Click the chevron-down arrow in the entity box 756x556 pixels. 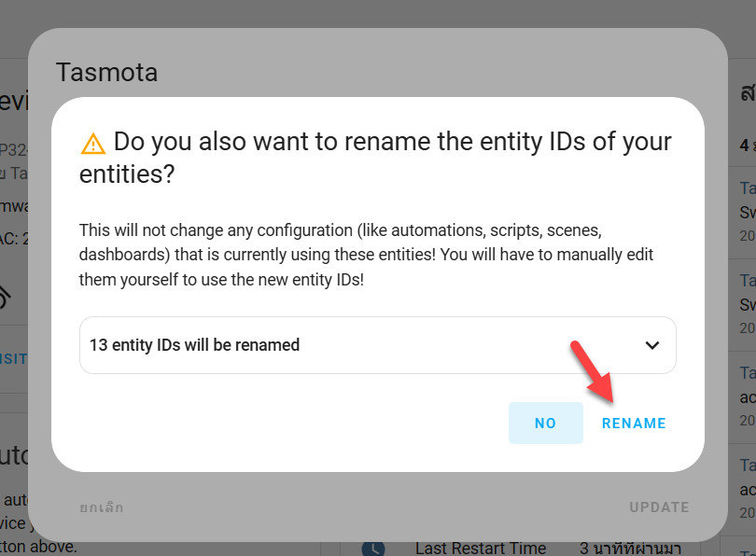pos(651,345)
